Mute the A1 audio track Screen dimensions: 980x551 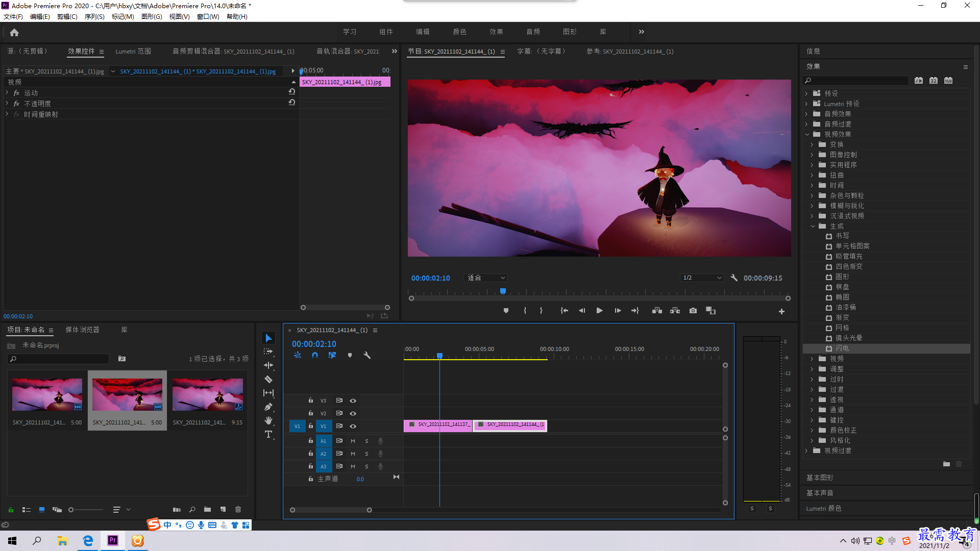(x=353, y=441)
